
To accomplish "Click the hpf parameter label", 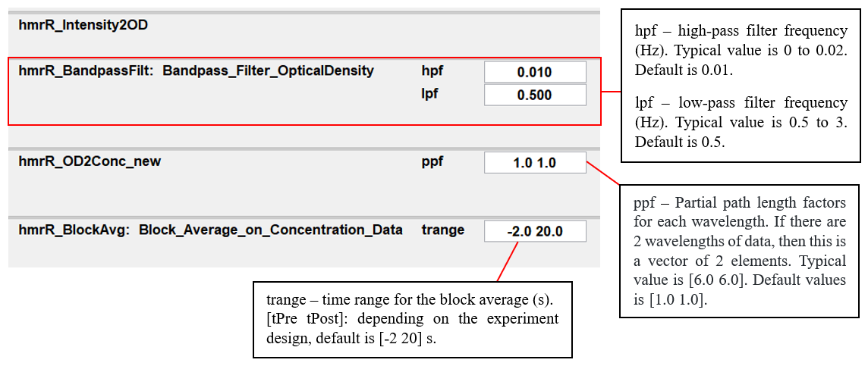I will pos(432,70).
